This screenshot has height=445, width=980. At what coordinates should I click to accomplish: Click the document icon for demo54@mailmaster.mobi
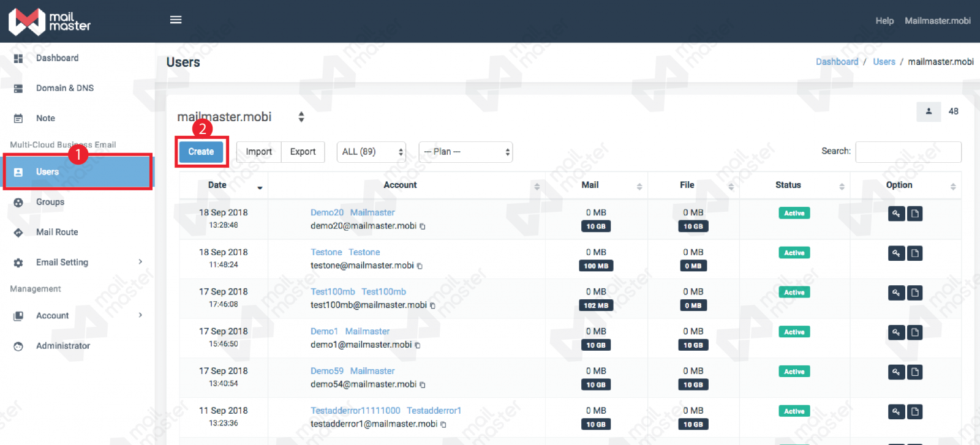pyautogui.click(x=915, y=372)
